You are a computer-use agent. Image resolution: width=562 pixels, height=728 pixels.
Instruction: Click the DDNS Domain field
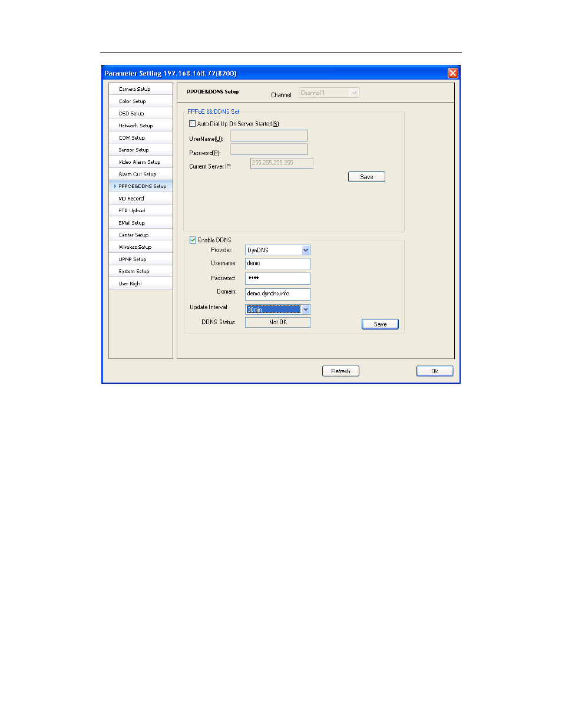(277, 294)
